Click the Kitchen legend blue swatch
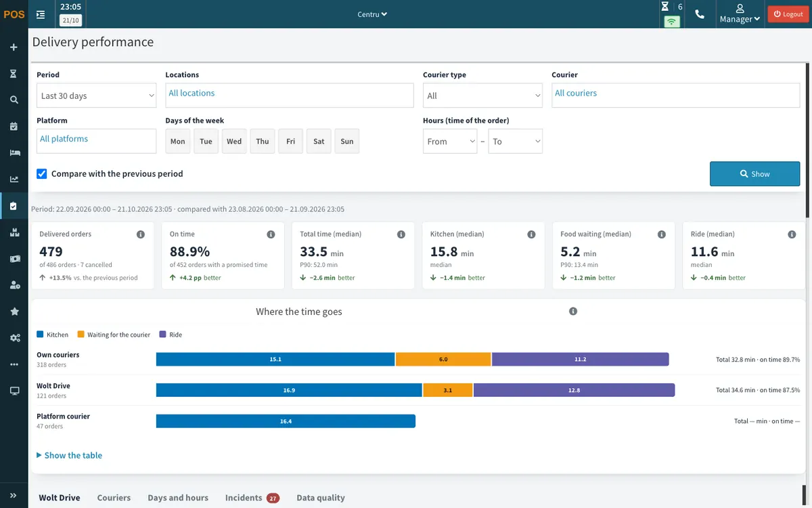The width and height of the screenshot is (812, 508). pyautogui.click(x=40, y=335)
